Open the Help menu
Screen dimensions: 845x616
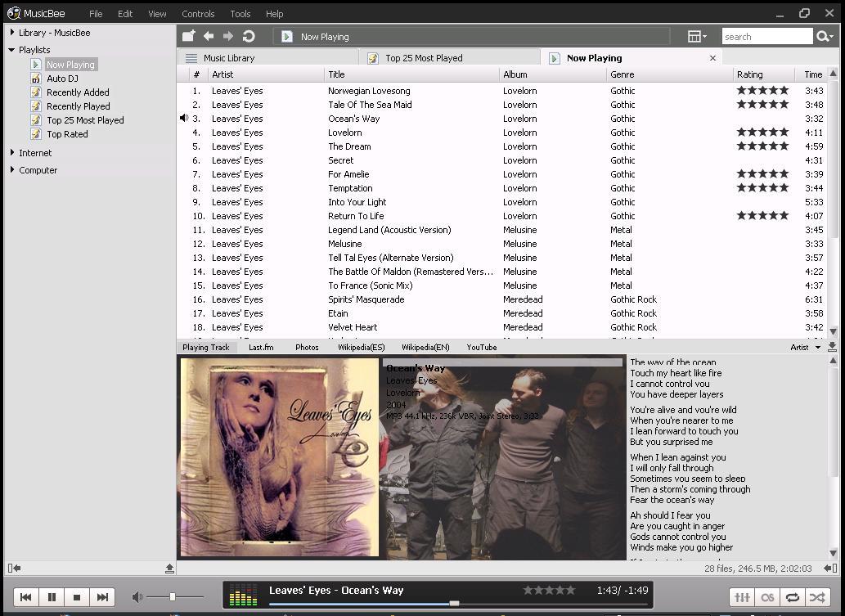274,13
